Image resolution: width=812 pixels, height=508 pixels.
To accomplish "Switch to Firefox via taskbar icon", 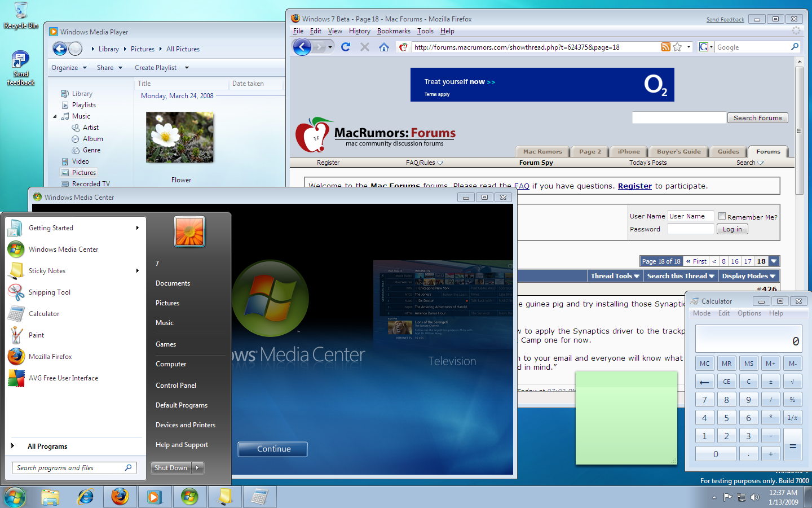I will [120, 497].
